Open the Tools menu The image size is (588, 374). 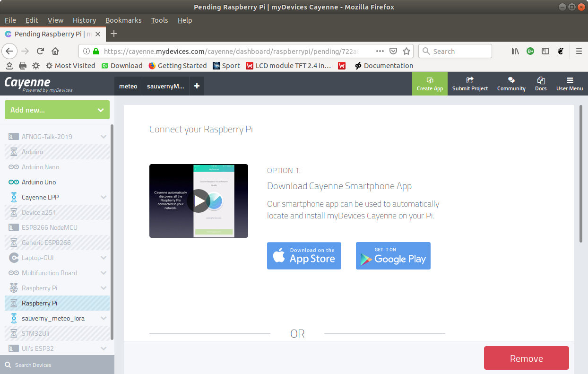click(x=159, y=20)
